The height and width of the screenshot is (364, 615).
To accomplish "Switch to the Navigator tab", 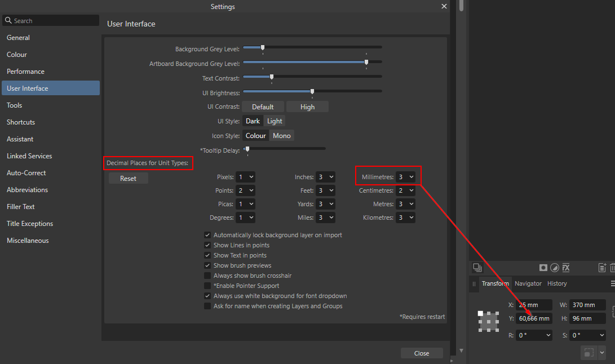I will (x=528, y=283).
